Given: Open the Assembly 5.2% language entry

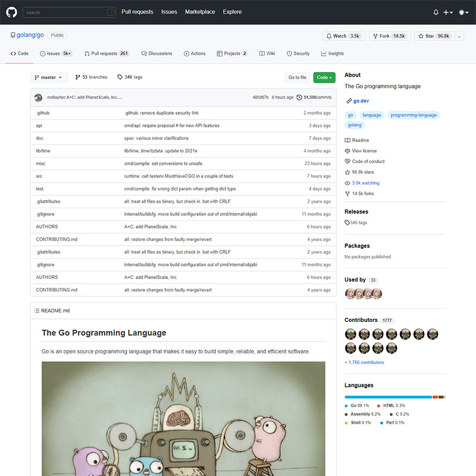Looking at the screenshot, I should click(362, 414).
